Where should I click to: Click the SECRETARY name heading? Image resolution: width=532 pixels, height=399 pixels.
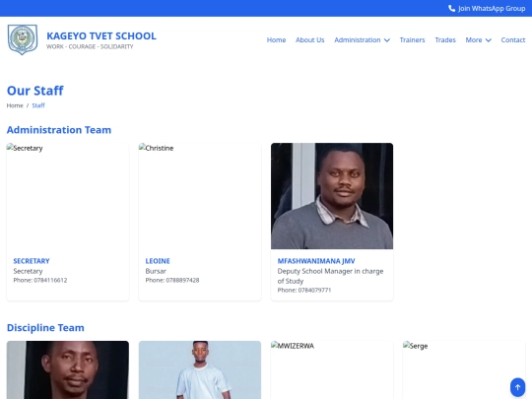[32, 261]
